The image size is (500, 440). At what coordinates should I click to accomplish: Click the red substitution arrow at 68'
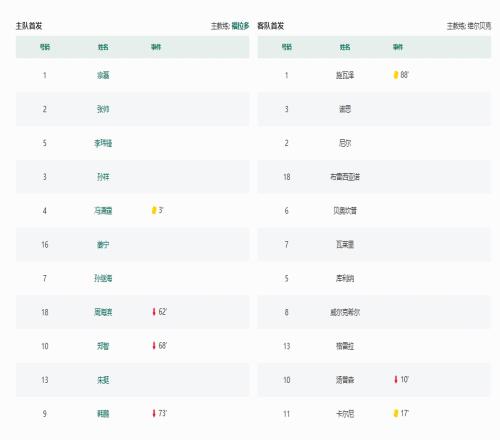(154, 346)
